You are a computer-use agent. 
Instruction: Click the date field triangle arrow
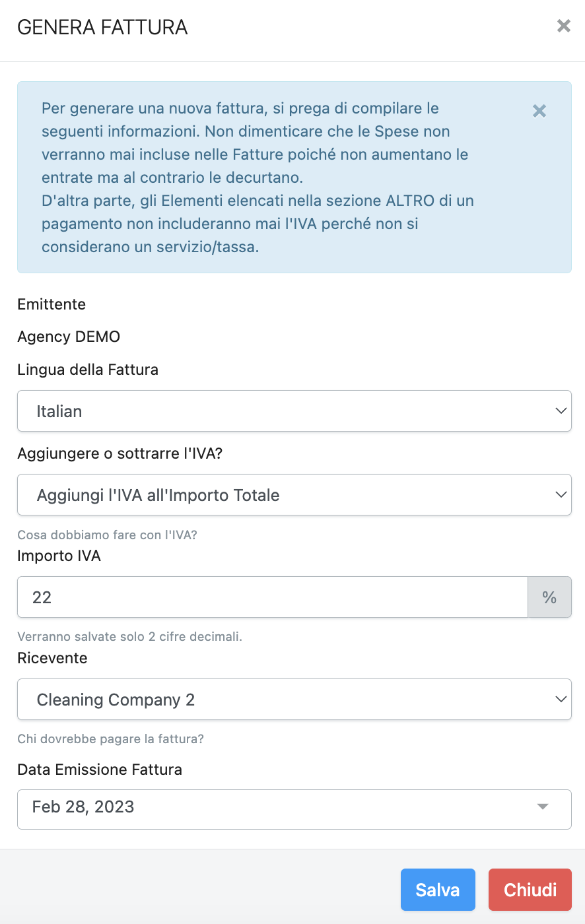[x=543, y=807]
